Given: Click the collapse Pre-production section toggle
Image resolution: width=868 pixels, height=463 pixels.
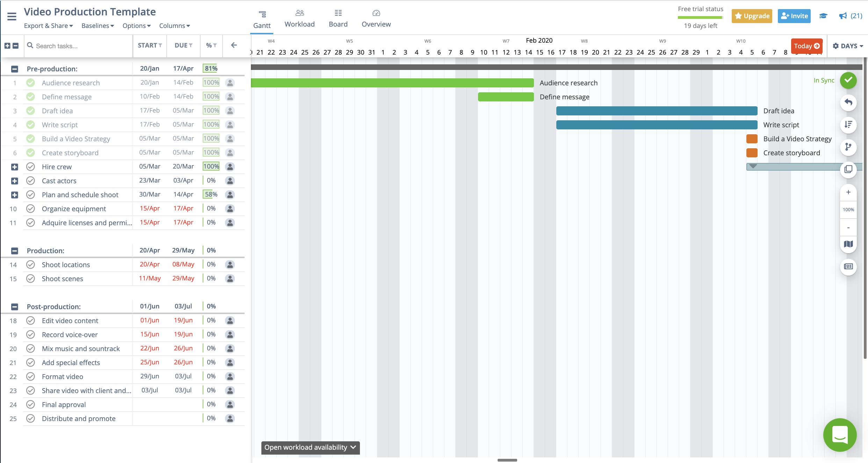Looking at the screenshot, I should coord(14,68).
